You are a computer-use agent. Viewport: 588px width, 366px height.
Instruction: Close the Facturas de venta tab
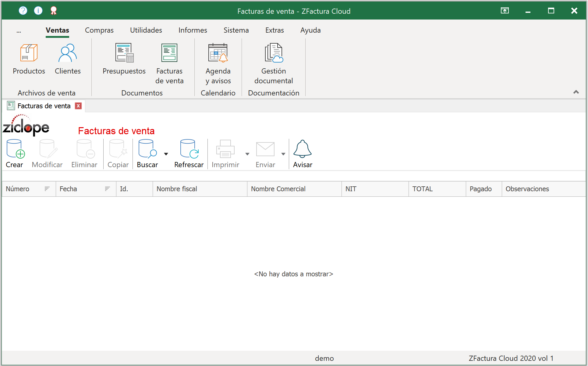point(78,106)
